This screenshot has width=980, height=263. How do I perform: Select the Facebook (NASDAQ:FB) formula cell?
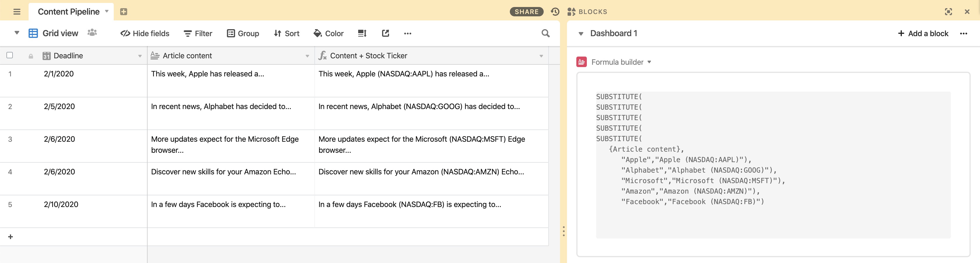[x=431, y=211]
